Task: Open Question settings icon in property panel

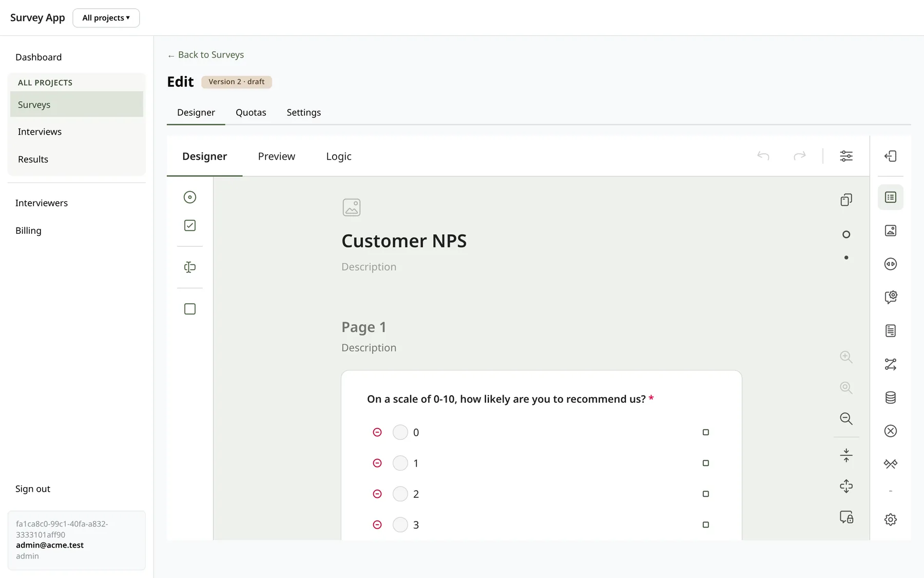Action: click(891, 297)
